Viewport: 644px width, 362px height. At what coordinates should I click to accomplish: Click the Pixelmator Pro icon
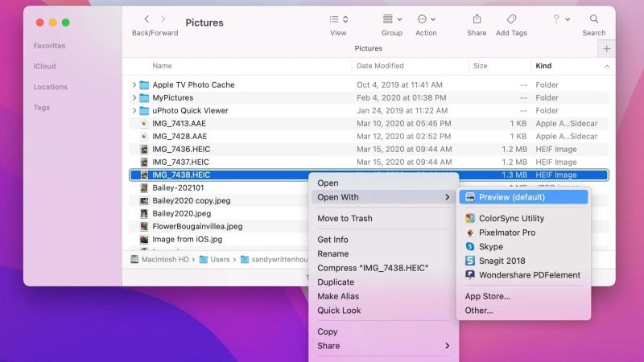click(x=470, y=232)
